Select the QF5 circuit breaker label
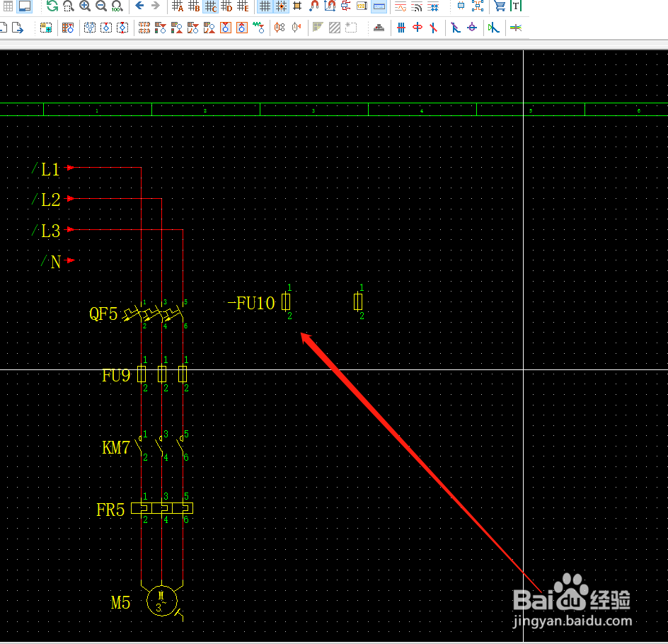 [103, 314]
